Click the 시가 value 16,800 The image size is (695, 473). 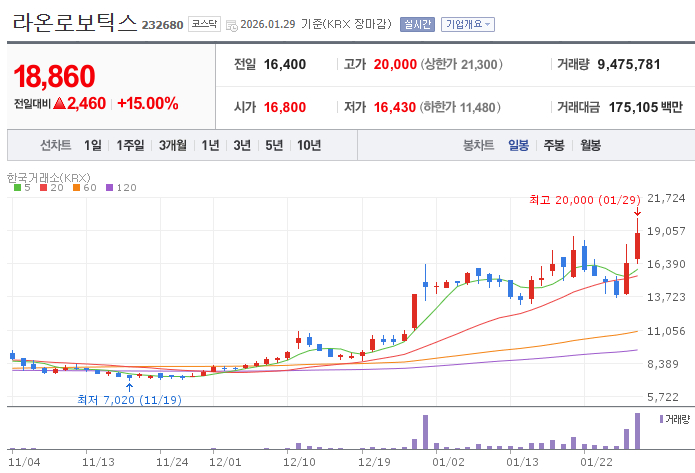pos(285,107)
